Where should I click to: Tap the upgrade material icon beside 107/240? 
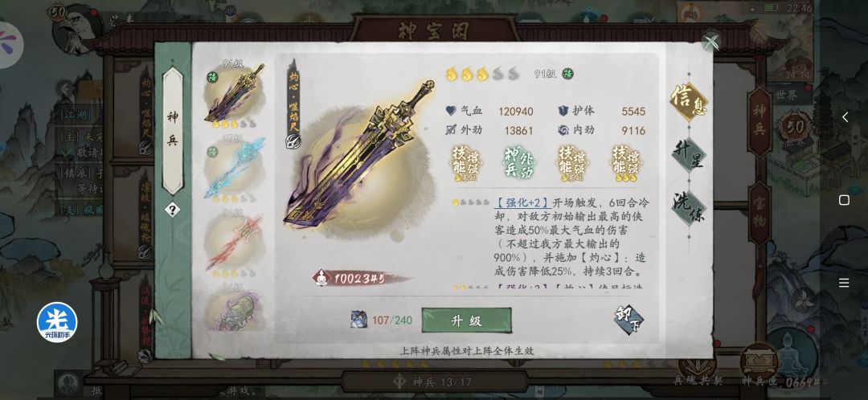pyautogui.click(x=358, y=319)
